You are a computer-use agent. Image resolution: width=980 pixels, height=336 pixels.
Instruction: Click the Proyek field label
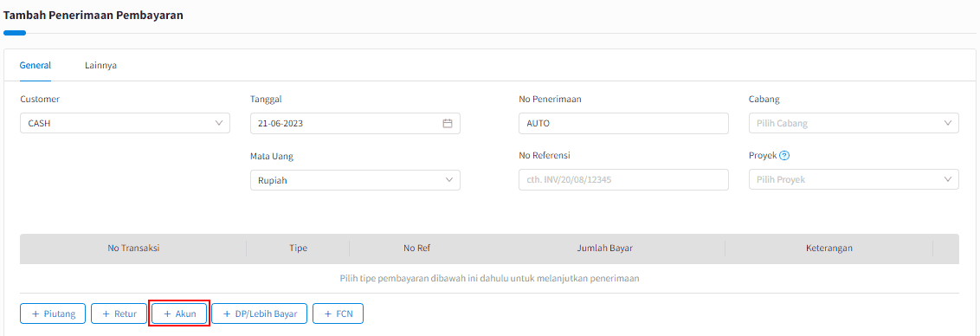tap(763, 156)
